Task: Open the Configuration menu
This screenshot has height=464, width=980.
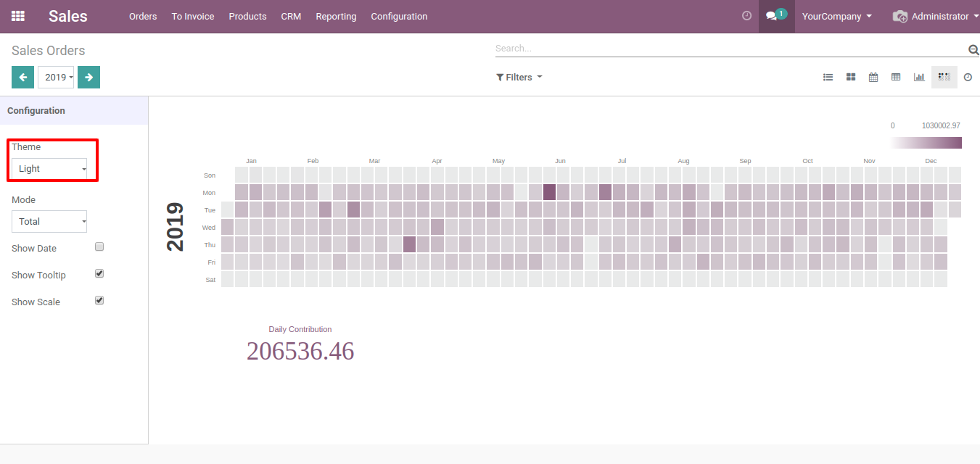Action: [399, 16]
